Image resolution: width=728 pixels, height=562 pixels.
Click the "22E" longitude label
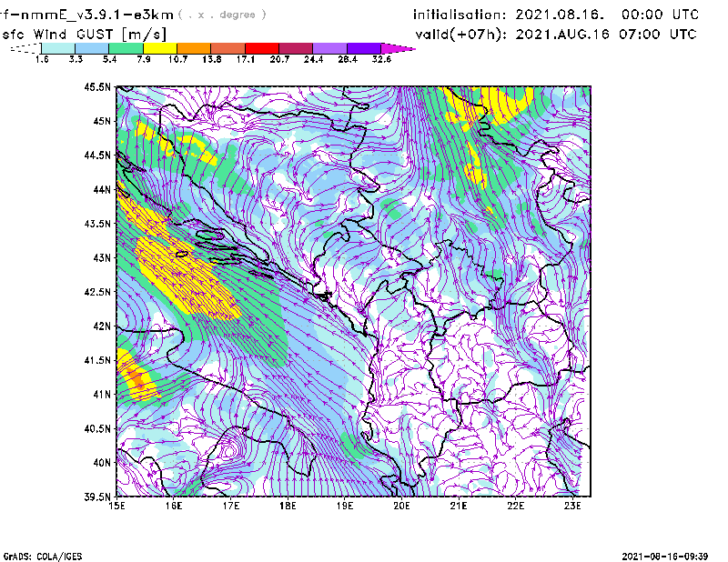pyautogui.click(x=515, y=506)
